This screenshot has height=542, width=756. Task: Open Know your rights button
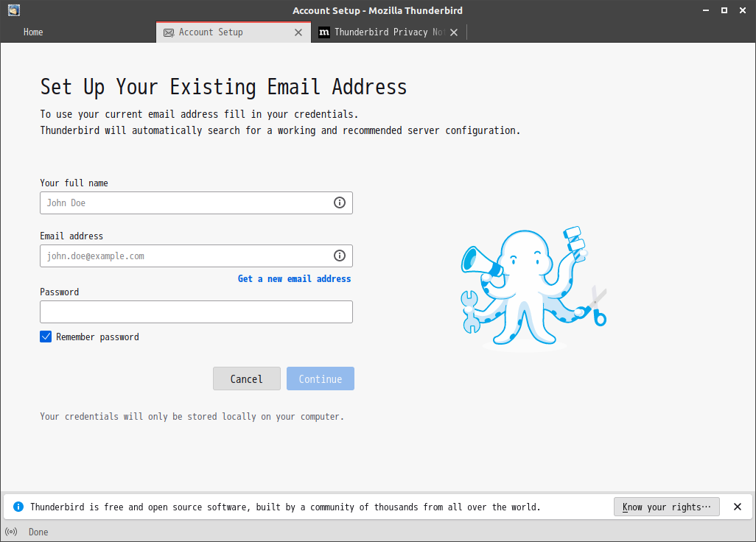click(666, 507)
